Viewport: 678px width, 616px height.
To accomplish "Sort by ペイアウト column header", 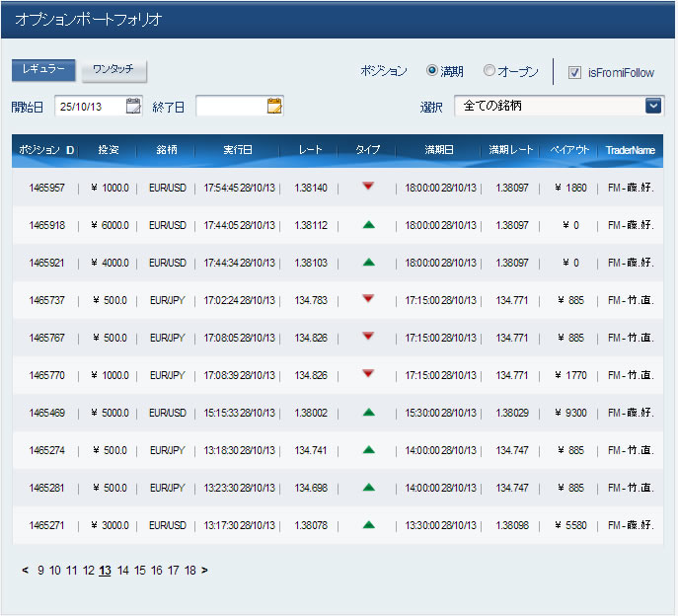I will [569, 150].
